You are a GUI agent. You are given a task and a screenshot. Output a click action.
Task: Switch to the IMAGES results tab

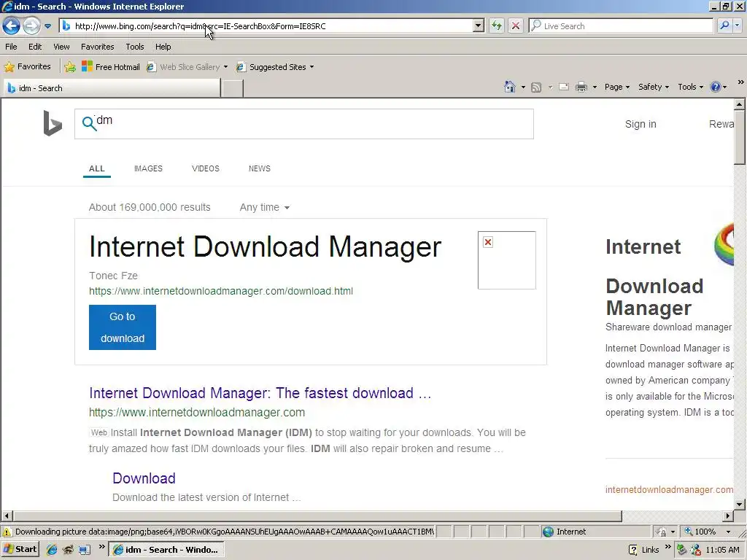(x=148, y=168)
